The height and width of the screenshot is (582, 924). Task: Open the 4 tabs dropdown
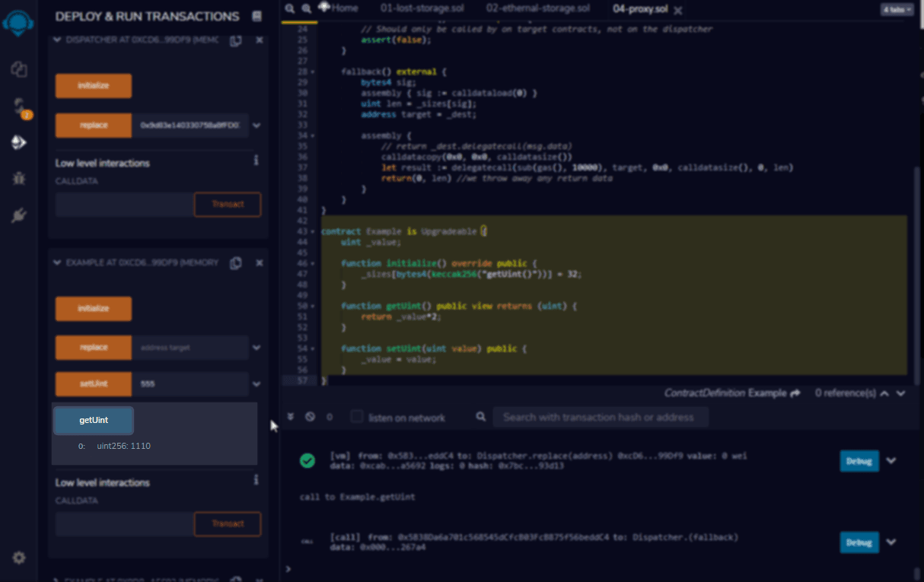pos(897,10)
